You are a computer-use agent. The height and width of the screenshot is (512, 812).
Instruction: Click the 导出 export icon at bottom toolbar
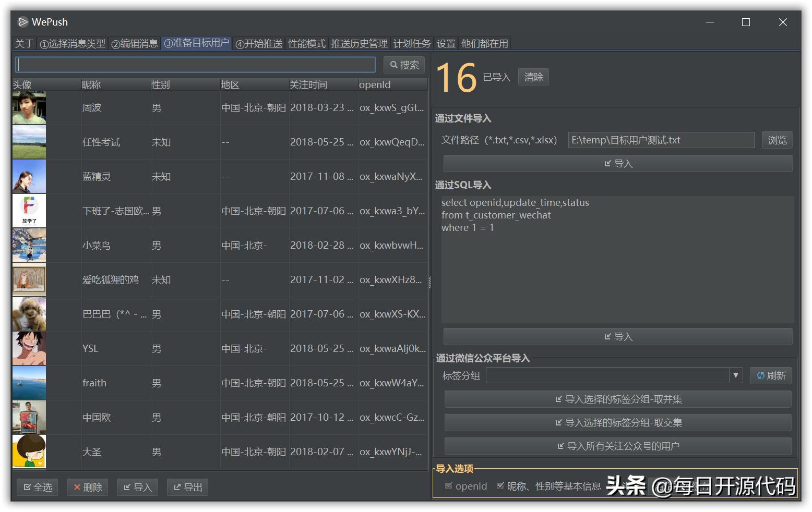(178, 487)
